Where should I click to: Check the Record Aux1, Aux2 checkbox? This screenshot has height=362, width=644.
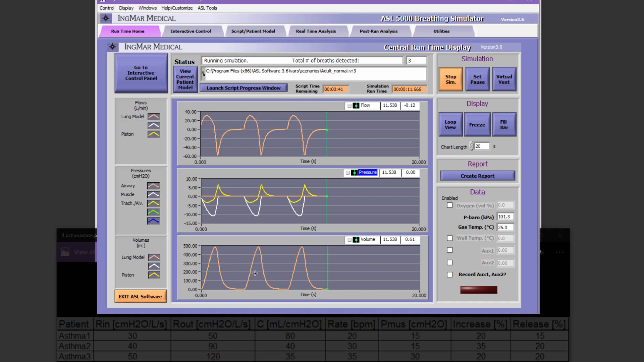450,275
